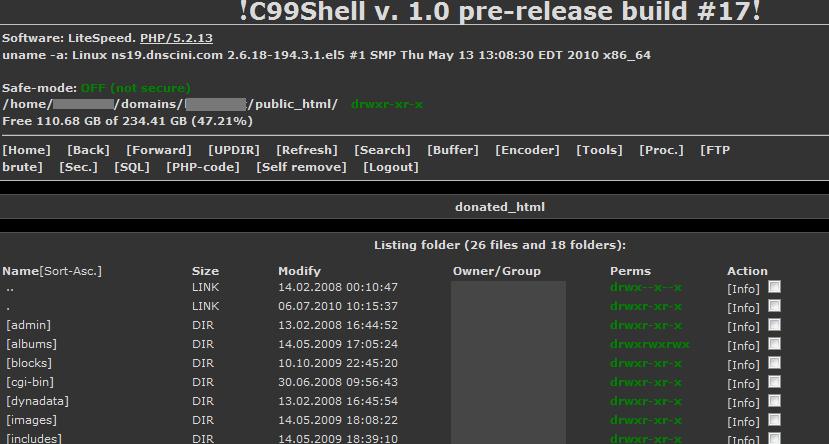Click the PHP/5.2.13 version link
Viewport: 829px width, 444px height.
point(176,38)
